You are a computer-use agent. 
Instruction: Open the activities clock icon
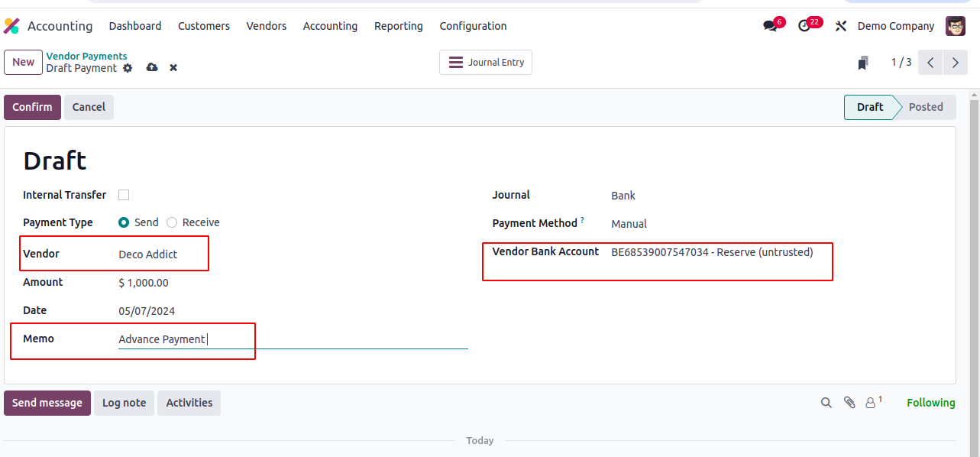[x=804, y=26]
